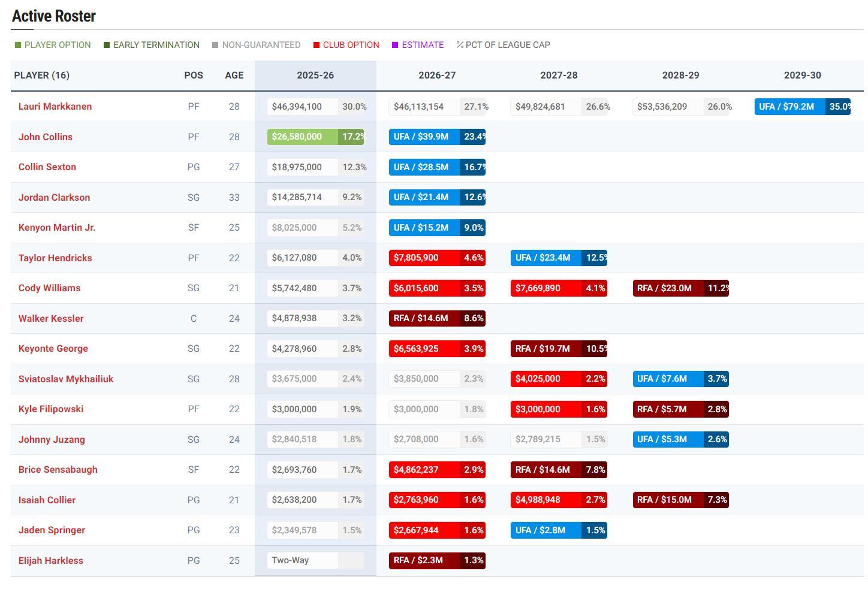Click the red Club Option legend square
Screen dimensions: 868x592
[x=317, y=45]
